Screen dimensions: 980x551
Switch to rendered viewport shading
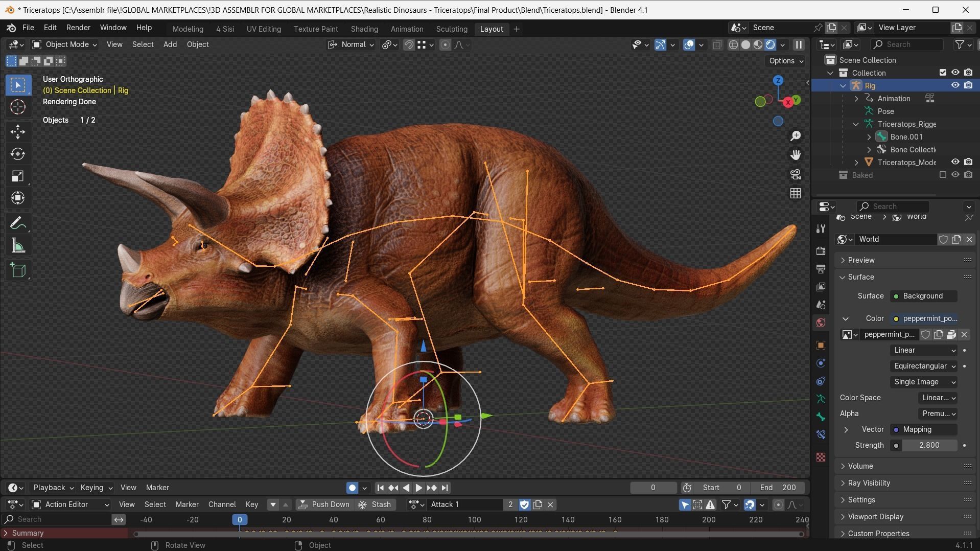point(770,45)
